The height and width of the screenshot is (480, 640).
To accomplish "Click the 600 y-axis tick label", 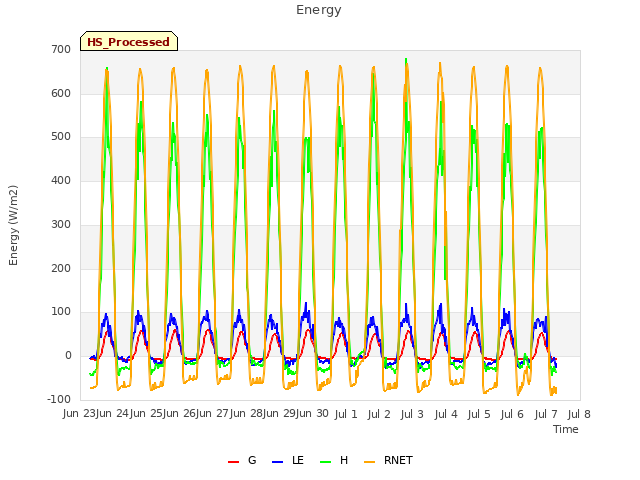I will click(61, 93).
